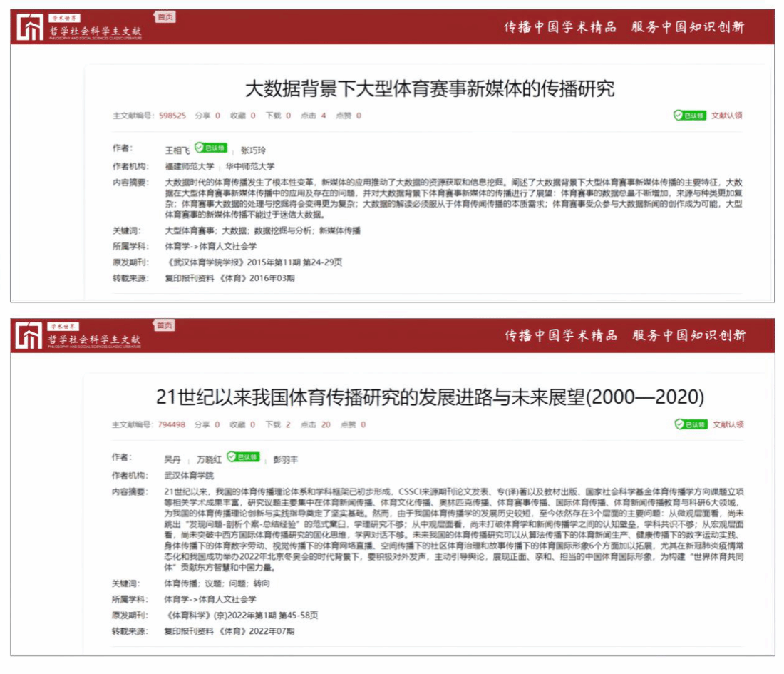Click 文献认领 link for the 大数据 article

(x=727, y=116)
